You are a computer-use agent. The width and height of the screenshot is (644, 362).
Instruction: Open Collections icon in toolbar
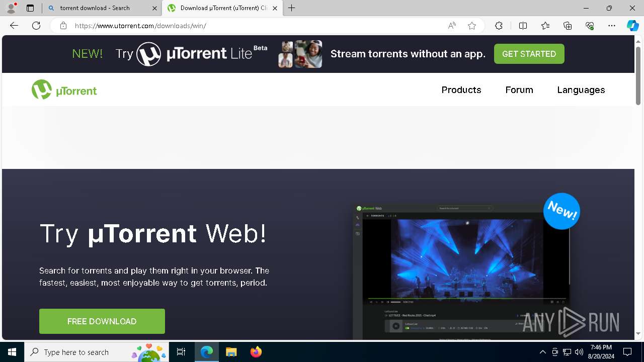pyautogui.click(x=568, y=26)
